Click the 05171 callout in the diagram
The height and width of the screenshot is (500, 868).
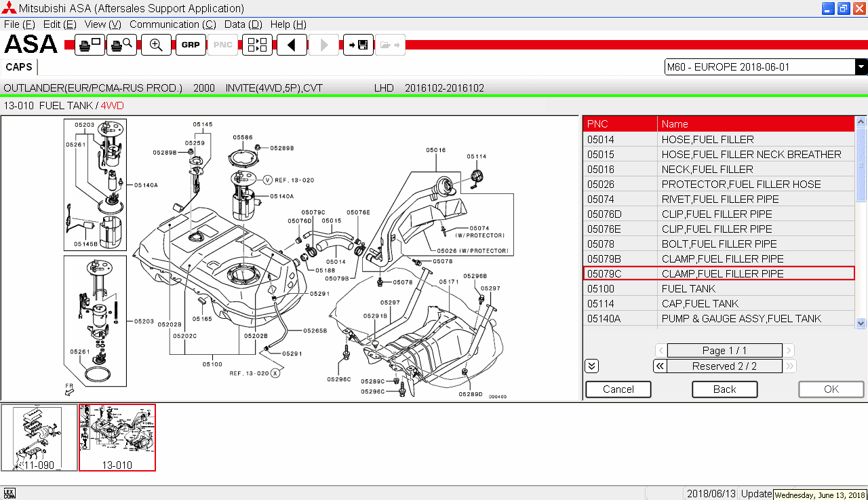click(x=449, y=282)
